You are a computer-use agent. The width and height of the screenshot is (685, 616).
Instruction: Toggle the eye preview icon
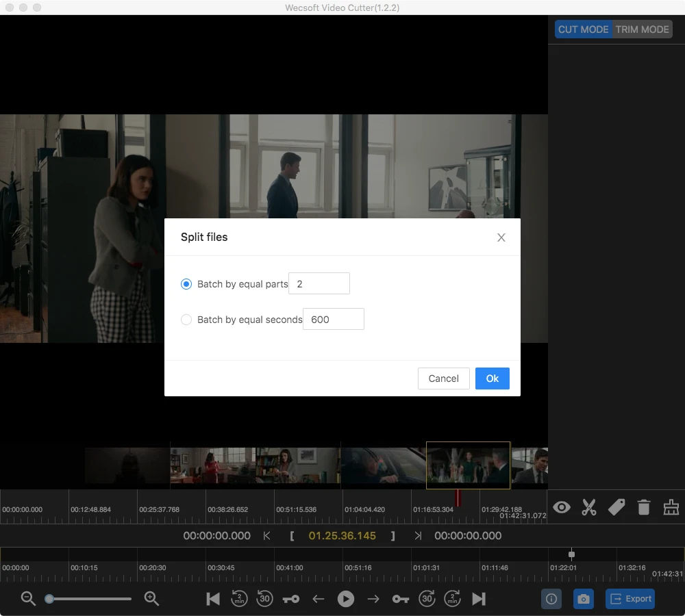[562, 507]
